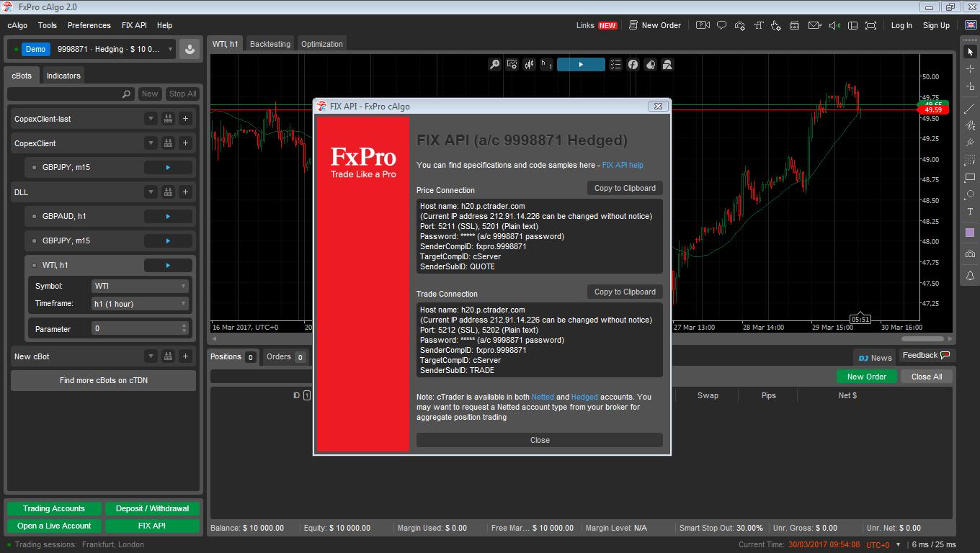Click the Deposit / Withdrawal button
The image size is (980, 553).
coord(152,508)
